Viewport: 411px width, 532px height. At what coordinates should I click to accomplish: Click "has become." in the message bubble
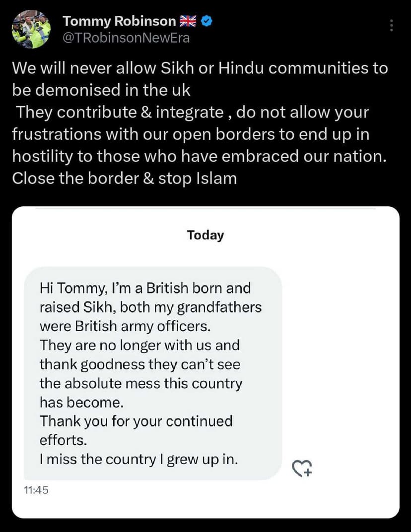[x=77, y=402]
